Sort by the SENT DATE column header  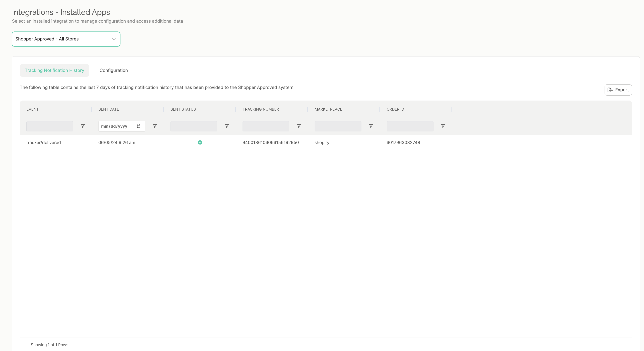(109, 109)
